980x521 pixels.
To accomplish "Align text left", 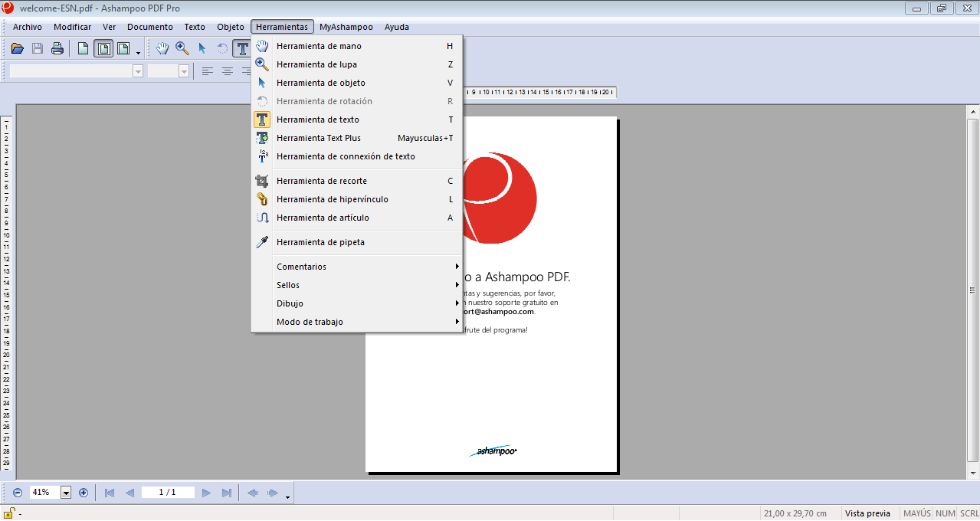I will click(208, 71).
